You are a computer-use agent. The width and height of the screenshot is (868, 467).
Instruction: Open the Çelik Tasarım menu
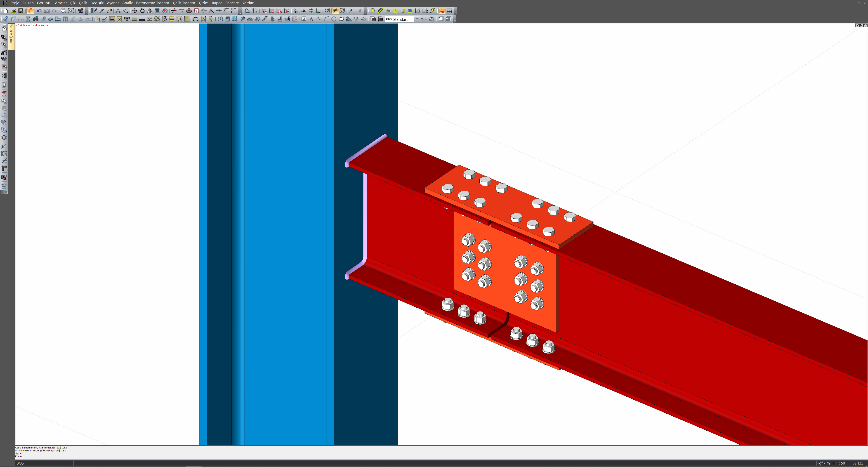click(184, 3)
